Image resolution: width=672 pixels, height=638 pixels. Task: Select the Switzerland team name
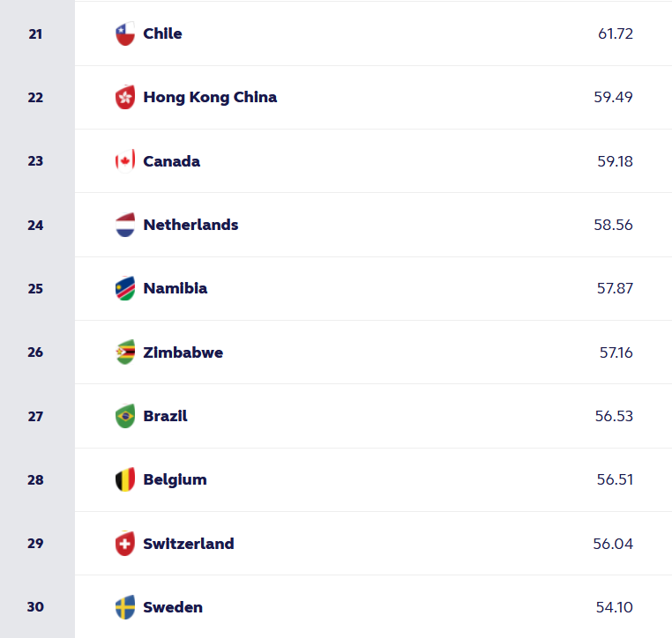(189, 544)
